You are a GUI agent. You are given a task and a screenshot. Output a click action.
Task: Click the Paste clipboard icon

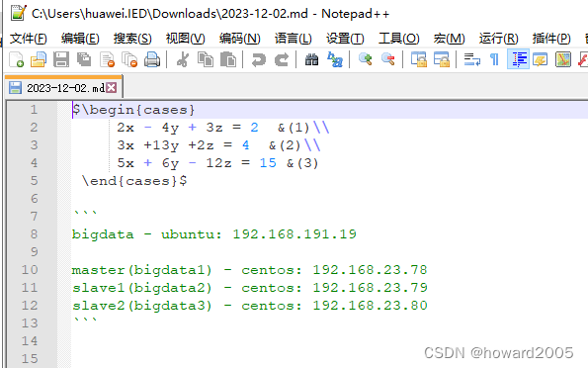pyautogui.click(x=228, y=59)
